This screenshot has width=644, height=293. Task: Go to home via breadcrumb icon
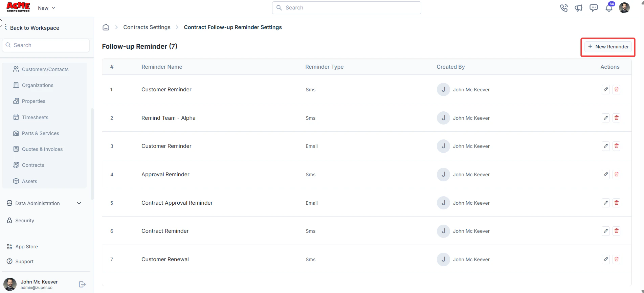(x=106, y=27)
